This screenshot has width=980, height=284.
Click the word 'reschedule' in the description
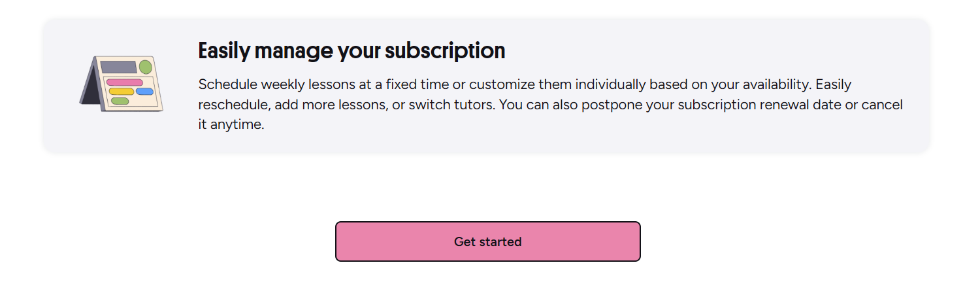229,105
